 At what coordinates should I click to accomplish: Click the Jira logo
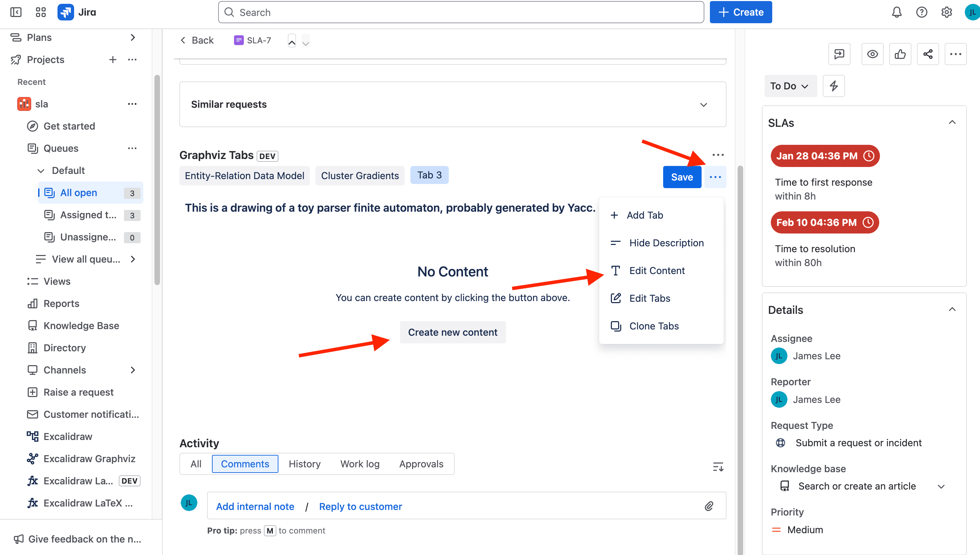point(77,12)
